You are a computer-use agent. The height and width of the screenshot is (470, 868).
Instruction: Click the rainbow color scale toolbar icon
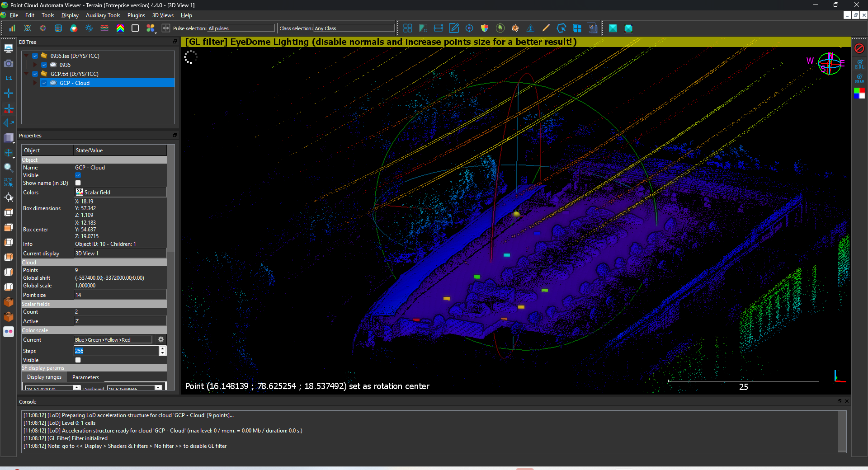click(120, 28)
